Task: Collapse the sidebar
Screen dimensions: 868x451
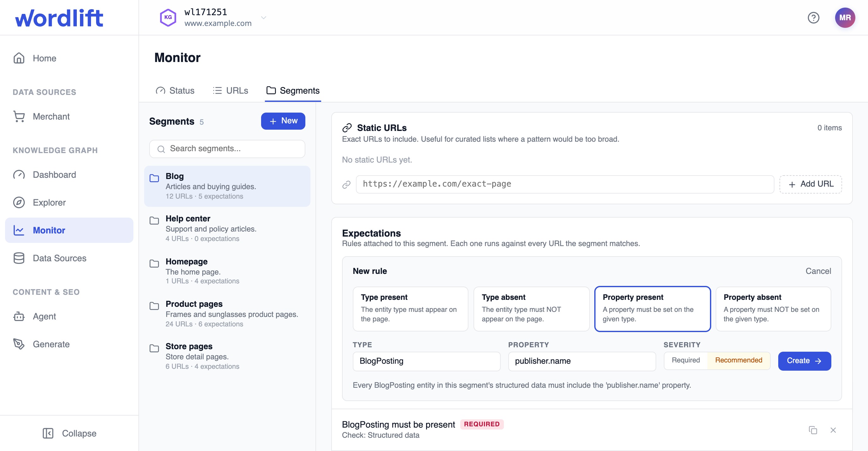Action: click(x=69, y=433)
